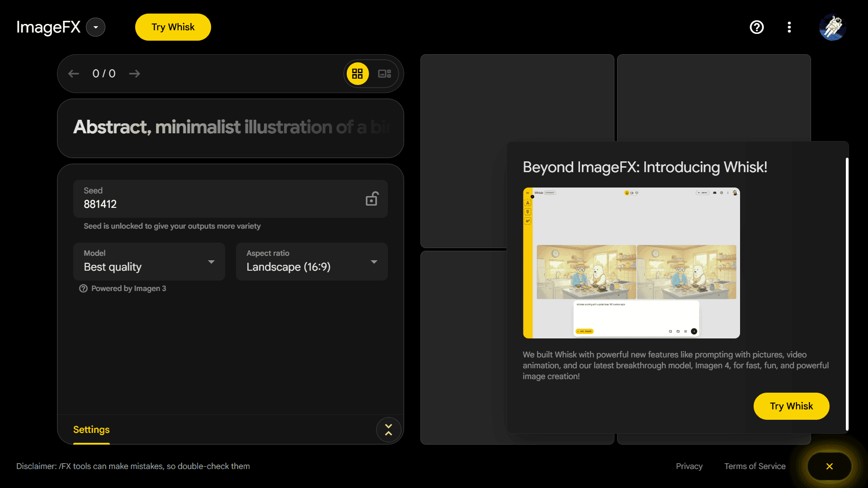868x488 pixels.
Task: Click the Imagen 3 info question icon
Action: 83,288
